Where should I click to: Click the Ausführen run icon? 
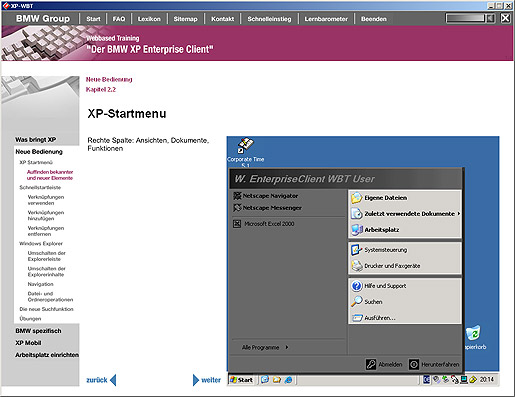click(x=357, y=318)
